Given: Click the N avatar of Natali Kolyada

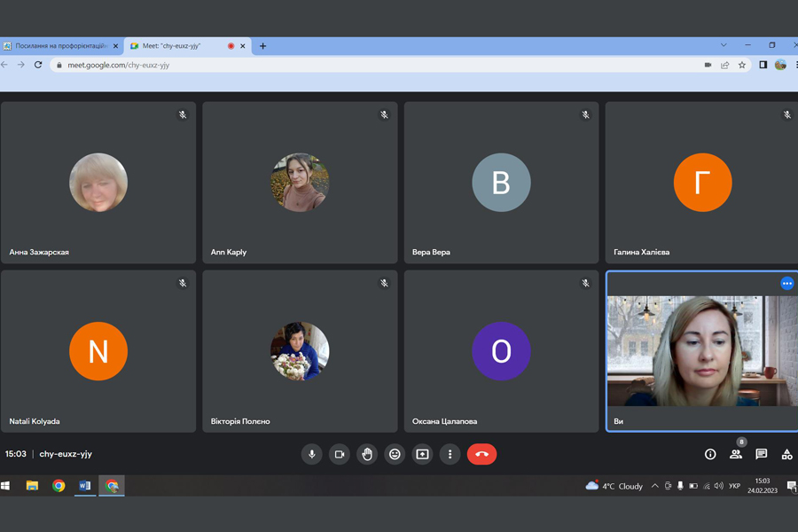Looking at the screenshot, I should click(x=98, y=351).
